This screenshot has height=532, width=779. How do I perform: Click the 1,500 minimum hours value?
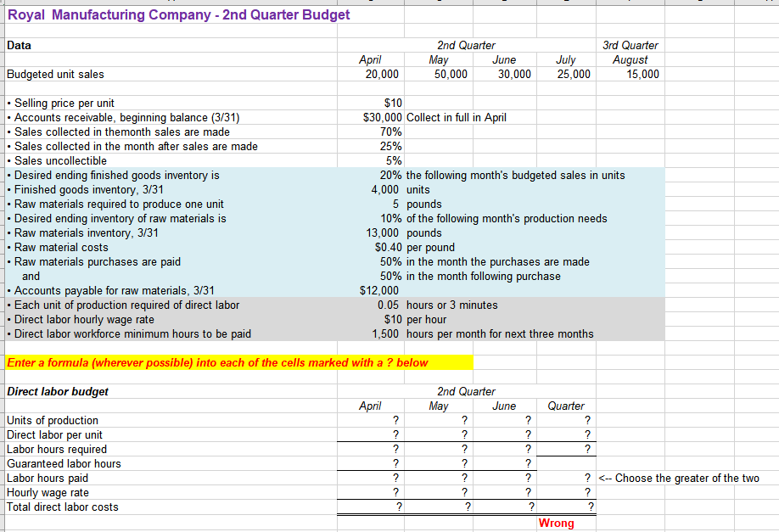pyautogui.click(x=385, y=333)
